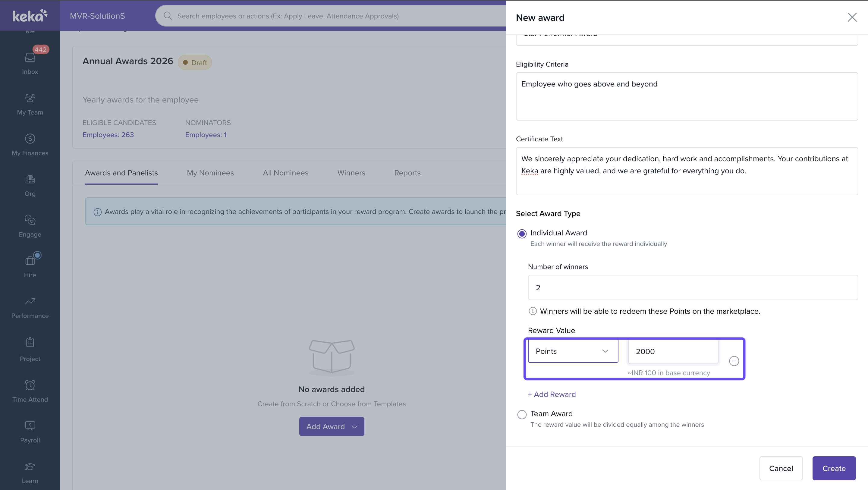This screenshot has width=868, height=490.
Task: Close the New award panel
Action: 852,17
